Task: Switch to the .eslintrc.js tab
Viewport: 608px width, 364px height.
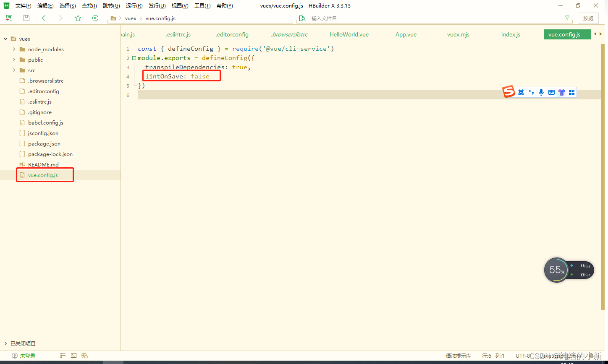Action: (178, 34)
